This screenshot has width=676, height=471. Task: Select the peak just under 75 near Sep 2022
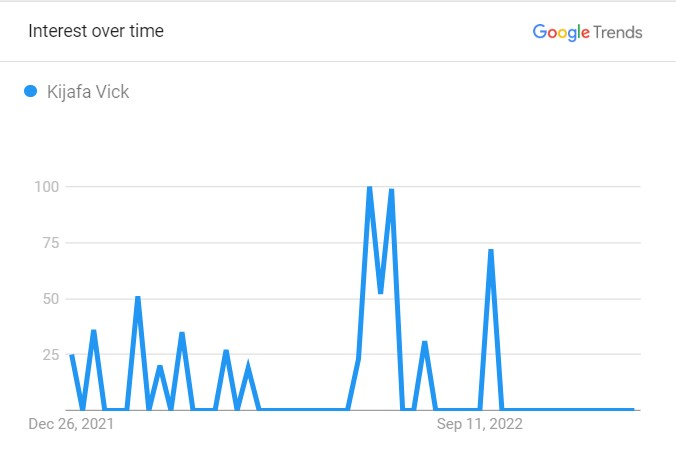(491, 251)
